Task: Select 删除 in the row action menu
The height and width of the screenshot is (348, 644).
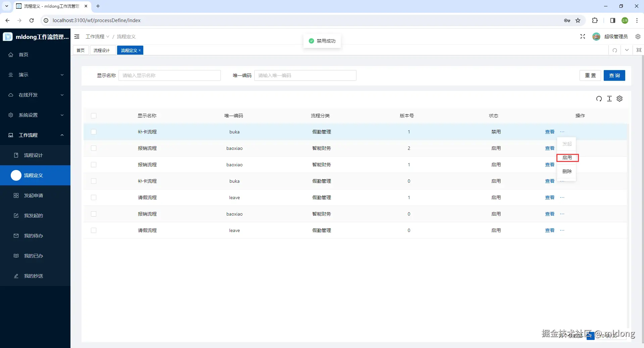Action: coord(567,171)
